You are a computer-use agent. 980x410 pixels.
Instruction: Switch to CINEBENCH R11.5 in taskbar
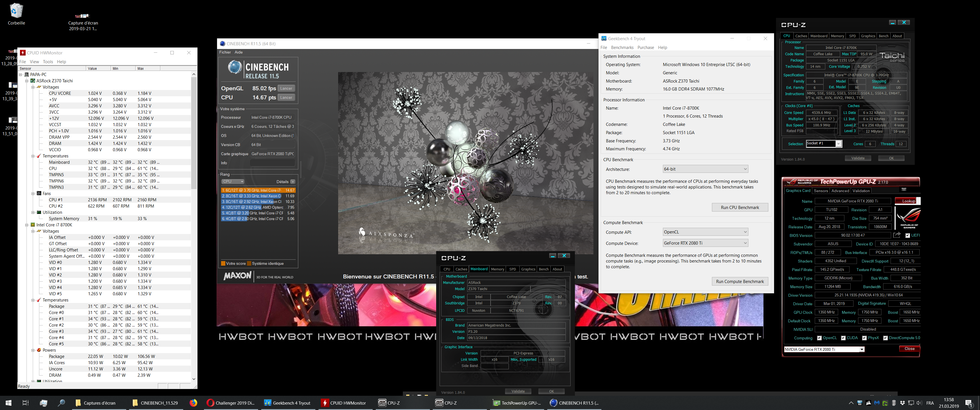coord(574,403)
